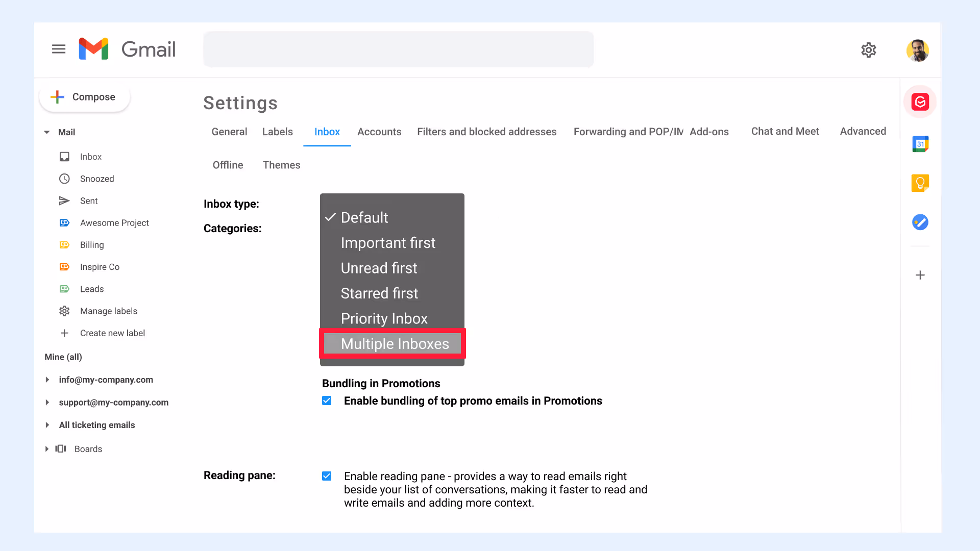
Task: Switch to the Labels settings tab
Action: click(277, 132)
